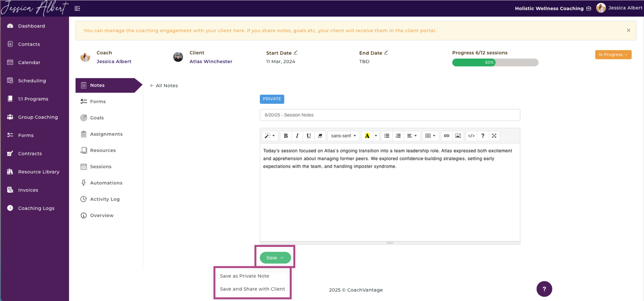Edit the Start Date pencil icon
The width and height of the screenshot is (644, 301).
(x=295, y=52)
